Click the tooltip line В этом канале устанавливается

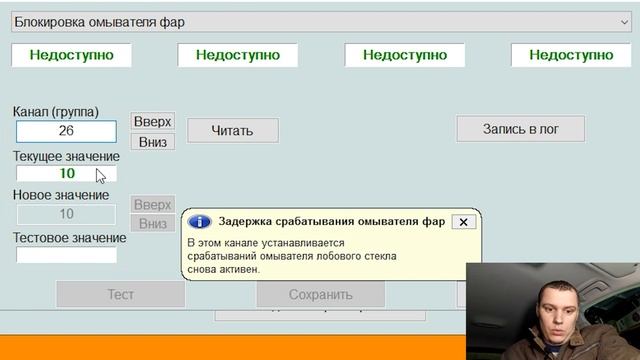pyautogui.click(x=266, y=243)
